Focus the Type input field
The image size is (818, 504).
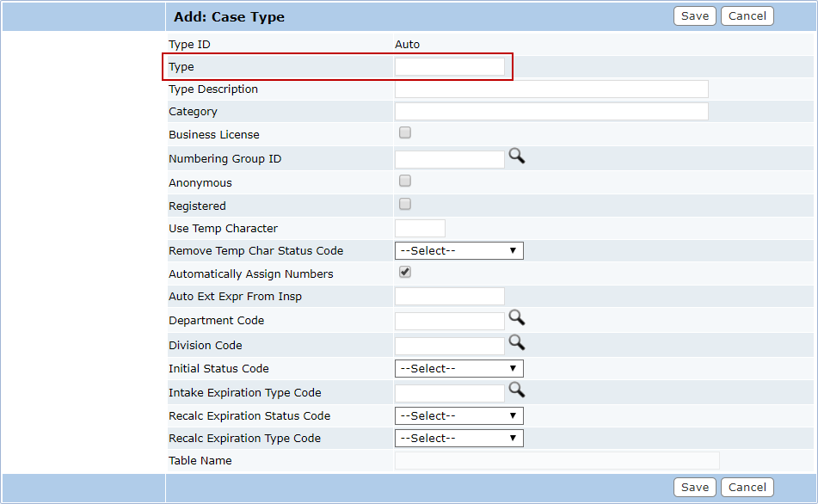coord(449,67)
